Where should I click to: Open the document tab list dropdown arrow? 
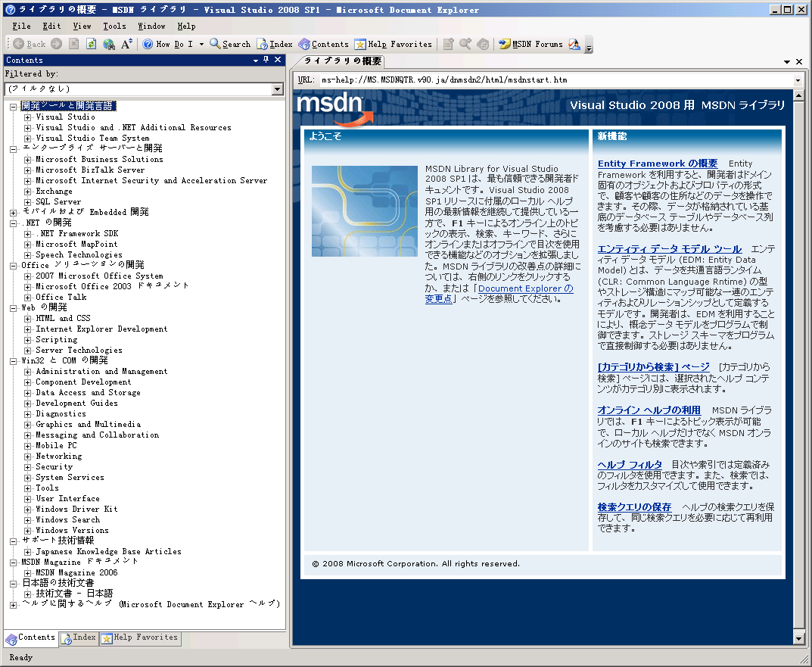[786, 61]
